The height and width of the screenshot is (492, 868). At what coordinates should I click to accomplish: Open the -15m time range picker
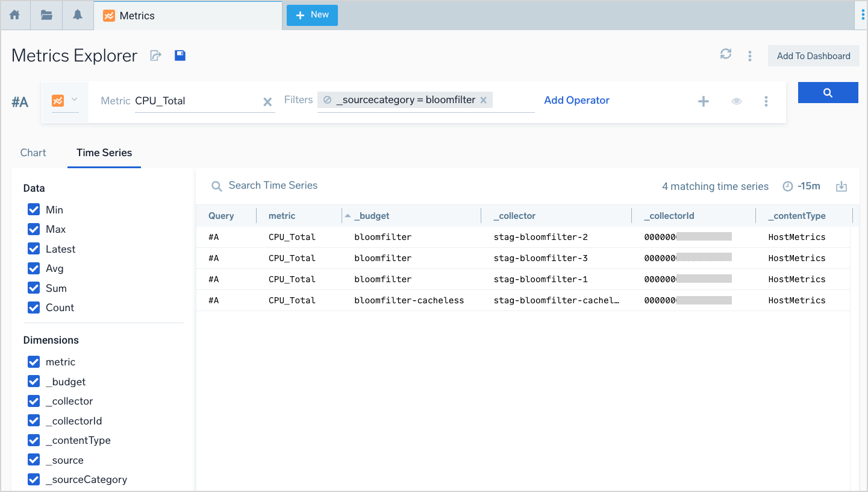[802, 186]
